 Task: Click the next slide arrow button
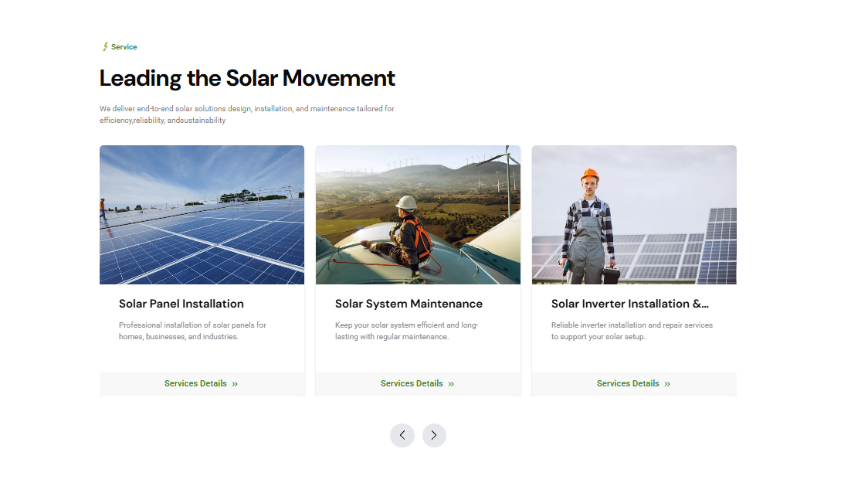coord(434,435)
